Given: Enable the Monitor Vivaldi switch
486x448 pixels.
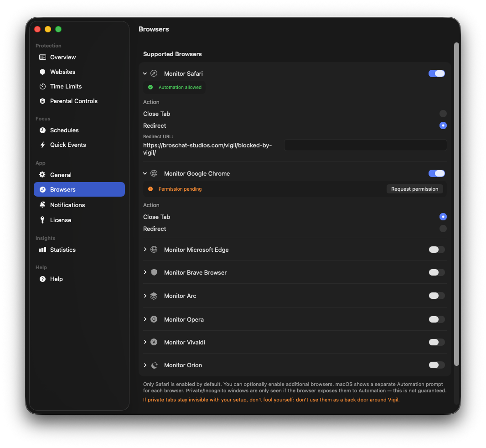Looking at the screenshot, I should pos(436,342).
